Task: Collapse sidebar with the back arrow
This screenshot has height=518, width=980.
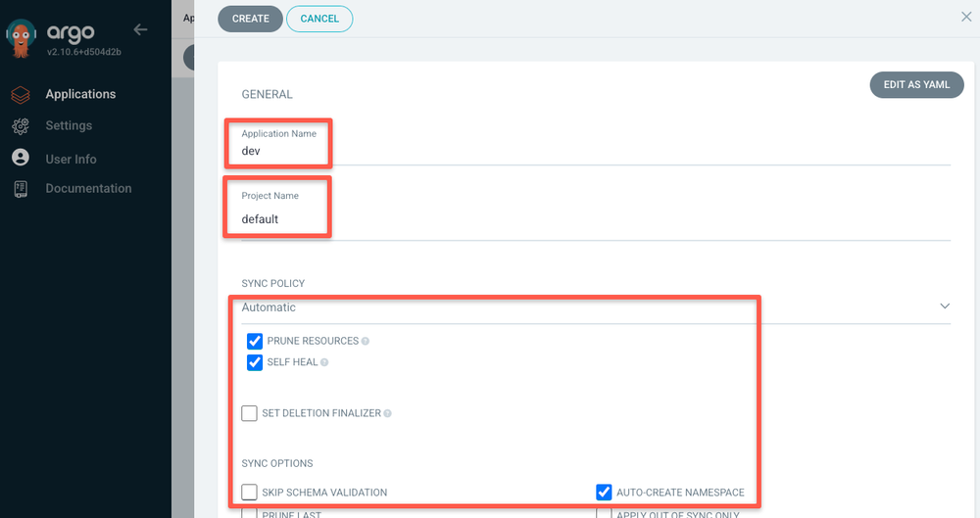Action: tap(140, 29)
